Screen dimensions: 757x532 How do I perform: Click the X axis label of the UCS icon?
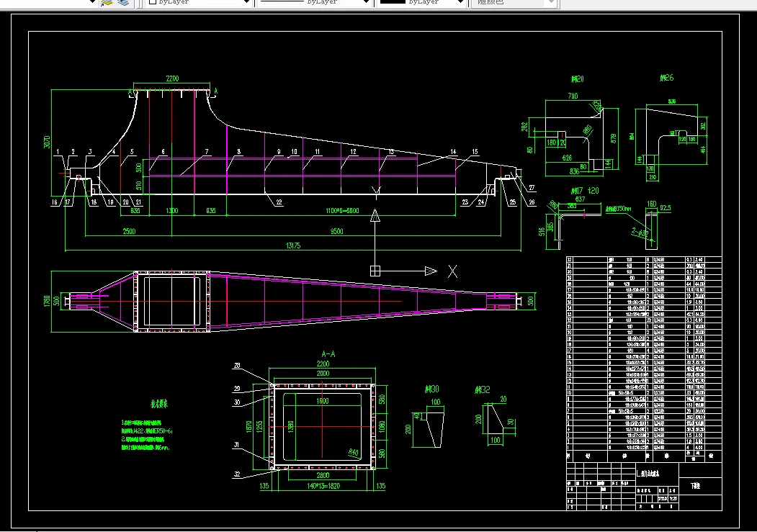point(452,271)
